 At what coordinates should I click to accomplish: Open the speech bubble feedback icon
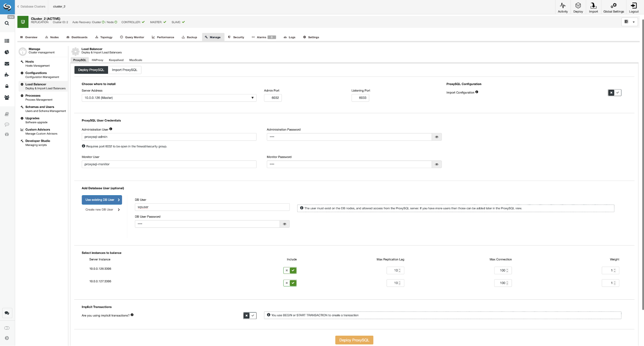pos(7,124)
